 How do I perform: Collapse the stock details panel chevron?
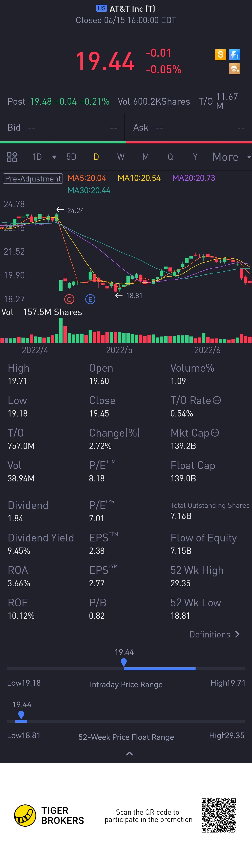coord(129,754)
